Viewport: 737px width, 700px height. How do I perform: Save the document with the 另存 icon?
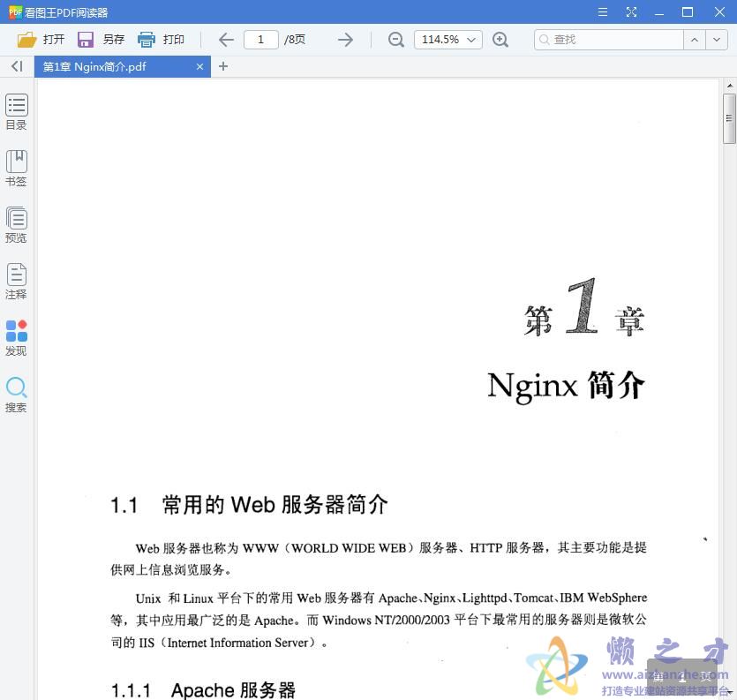[x=101, y=39]
